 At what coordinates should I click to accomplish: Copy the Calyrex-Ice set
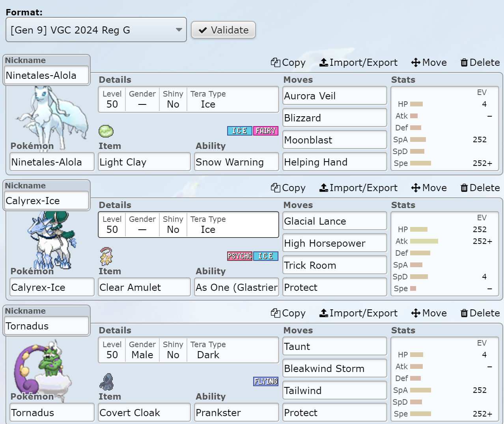tap(288, 188)
